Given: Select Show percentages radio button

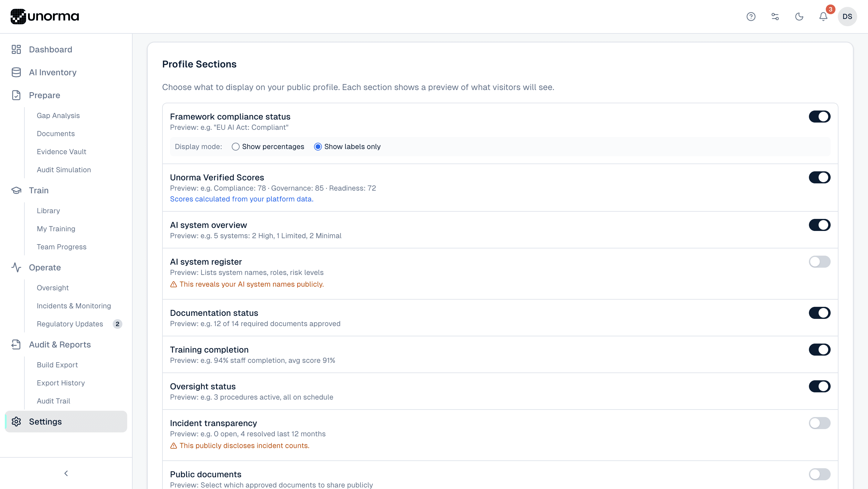Looking at the screenshot, I should click(235, 147).
